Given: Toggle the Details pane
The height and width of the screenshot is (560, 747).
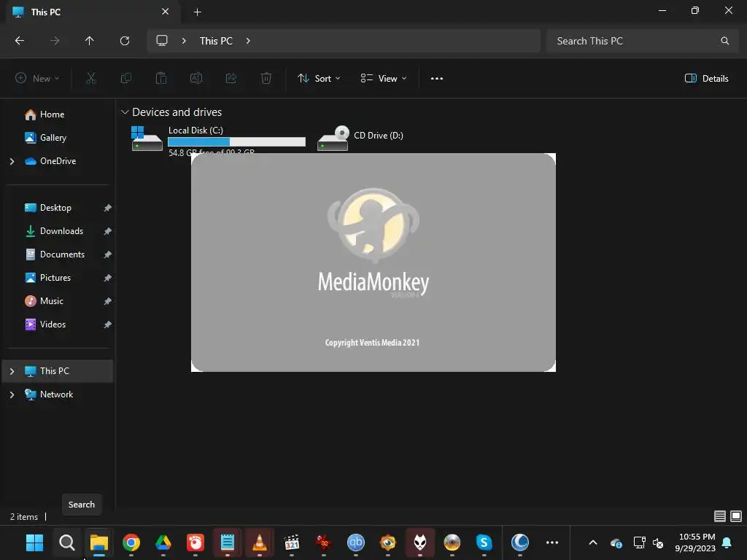Looking at the screenshot, I should tap(706, 79).
